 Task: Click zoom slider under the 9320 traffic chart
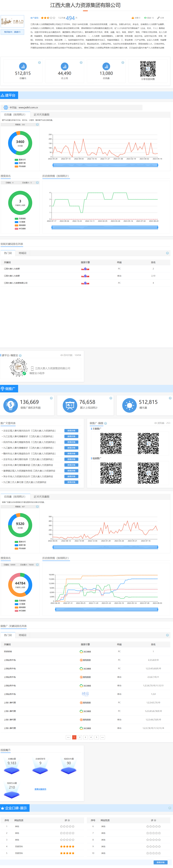click(x=105, y=547)
